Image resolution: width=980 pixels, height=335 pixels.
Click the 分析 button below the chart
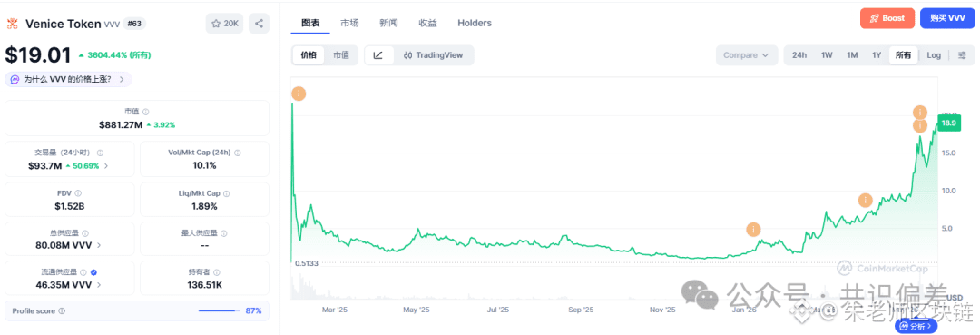pos(916,326)
